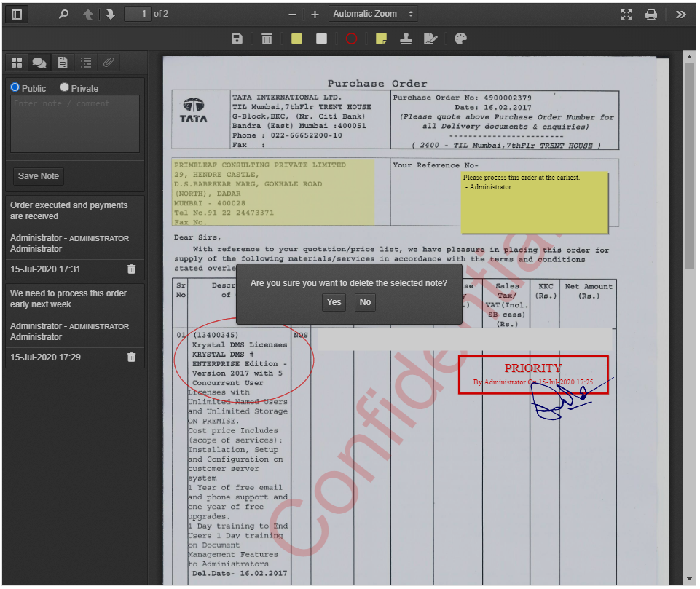Open the document page tab in sidebar
The height and width of the screenshot is (589, 700).
click(x=63, y=63)
